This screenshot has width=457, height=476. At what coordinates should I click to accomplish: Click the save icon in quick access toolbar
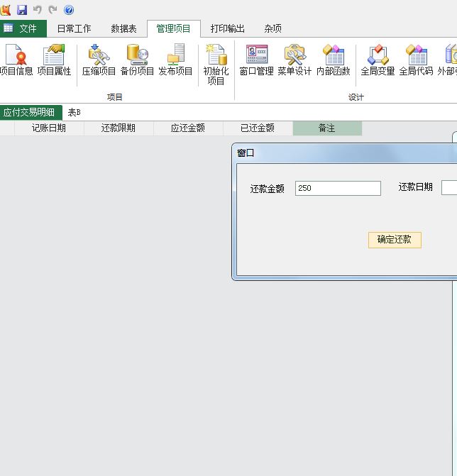tap(22, 10)
